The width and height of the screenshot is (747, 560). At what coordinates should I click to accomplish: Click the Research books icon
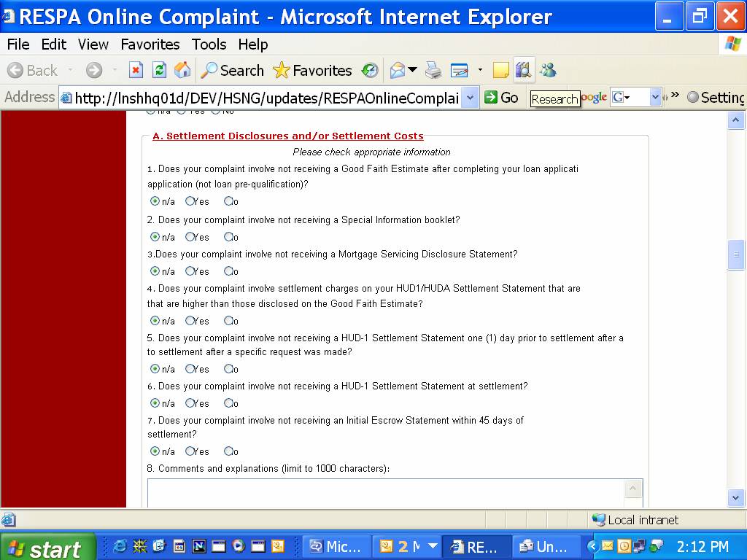[524, 71]
